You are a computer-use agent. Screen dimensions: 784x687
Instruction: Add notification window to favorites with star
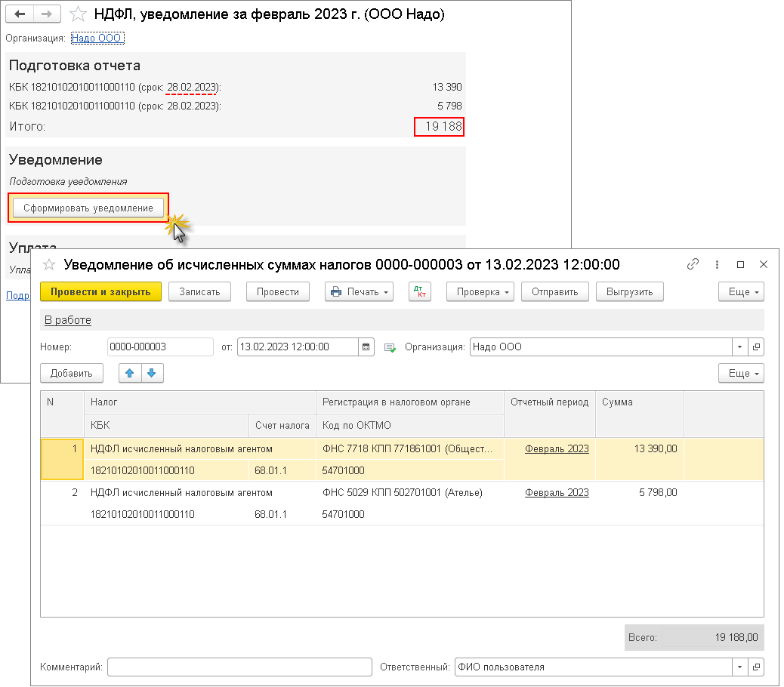pyautogui.click(x=49, y=264)
